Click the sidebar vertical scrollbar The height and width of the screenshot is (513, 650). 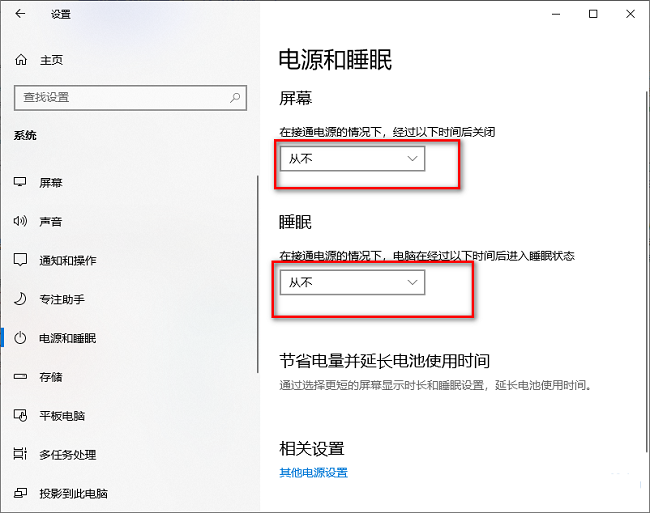tap(257, 274)
